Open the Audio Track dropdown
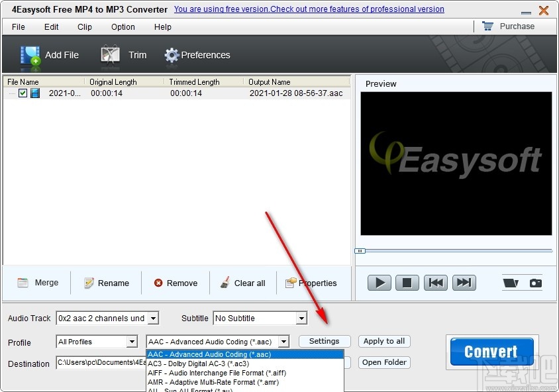Image resolution: width=559 pixels, height=392 pixels. (154, 318)
